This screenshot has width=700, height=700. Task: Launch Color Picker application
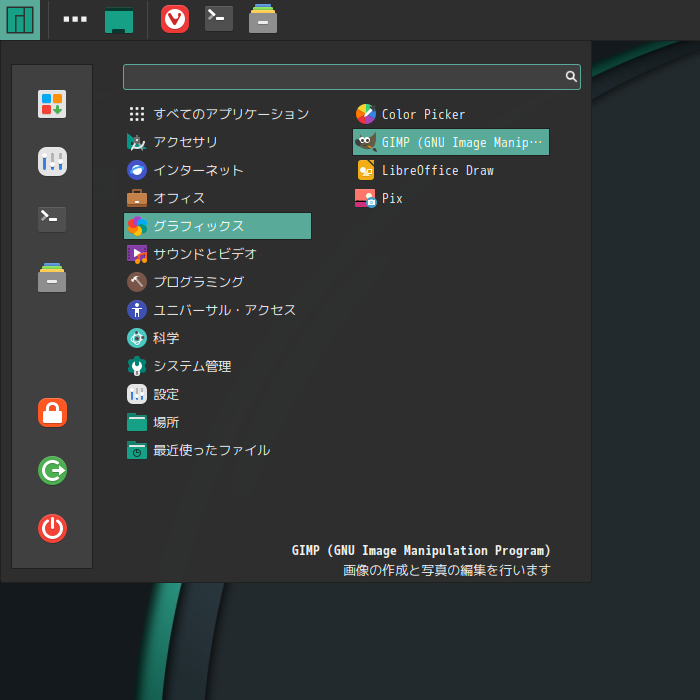tap(422, 114)
